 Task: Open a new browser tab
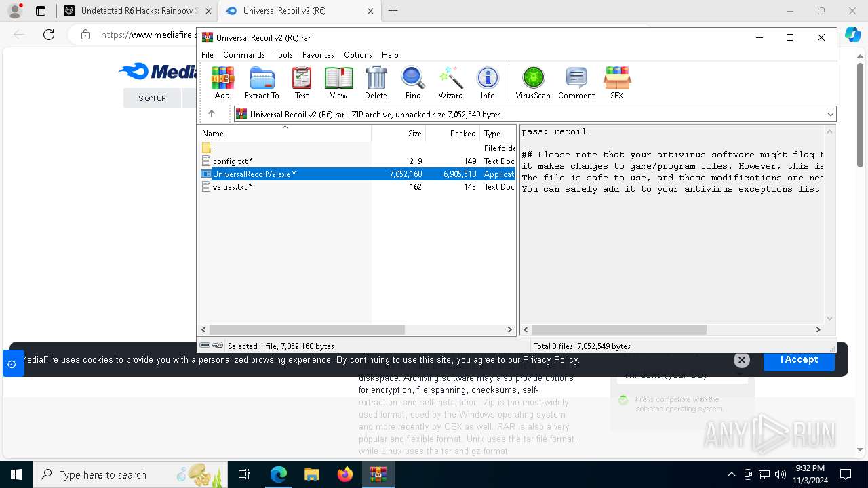(x=393, y=11)
